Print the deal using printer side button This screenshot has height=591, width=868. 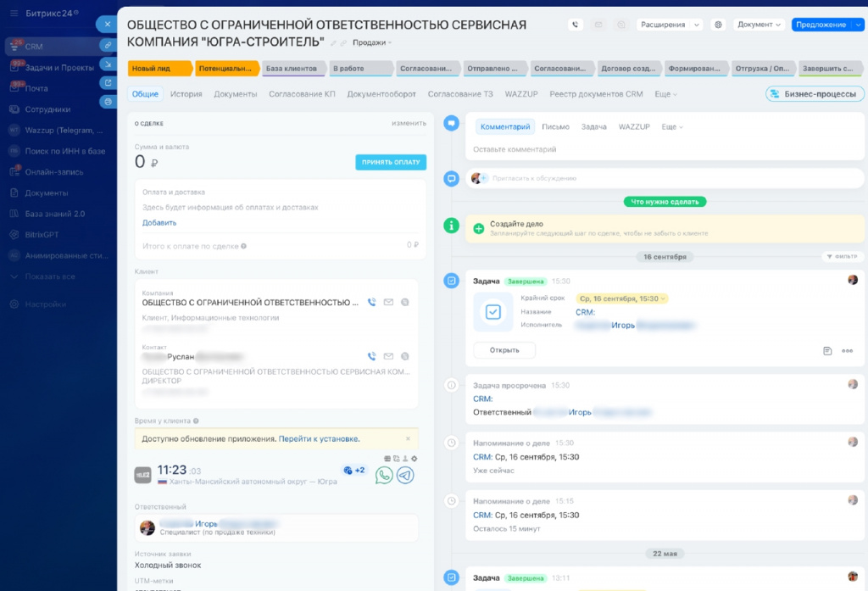pos(108,102)
